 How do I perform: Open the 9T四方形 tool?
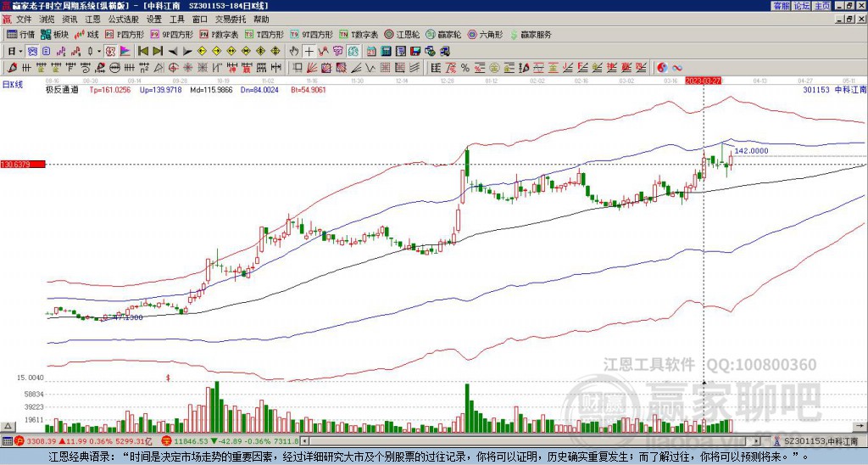312,34
